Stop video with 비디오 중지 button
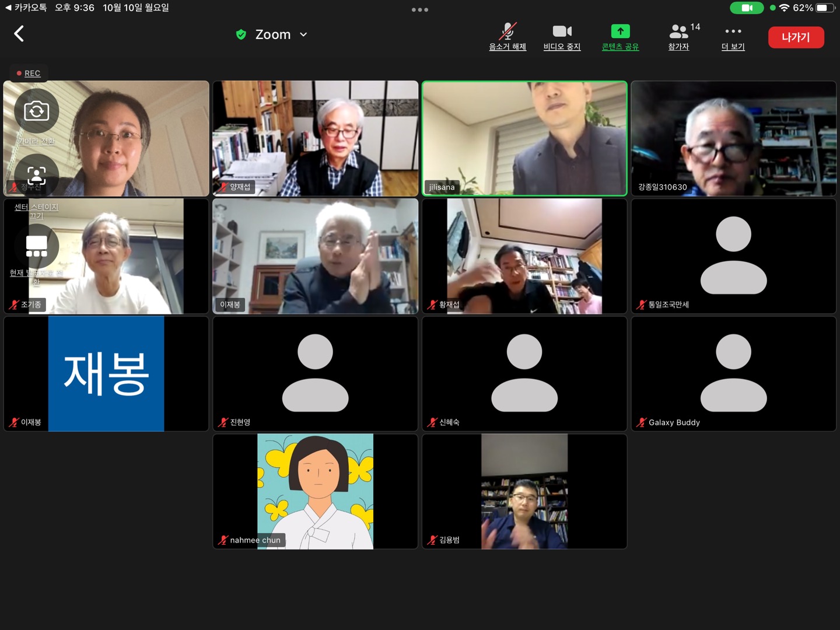The height and width of the screenshot is (630, 840). [562, 37]
